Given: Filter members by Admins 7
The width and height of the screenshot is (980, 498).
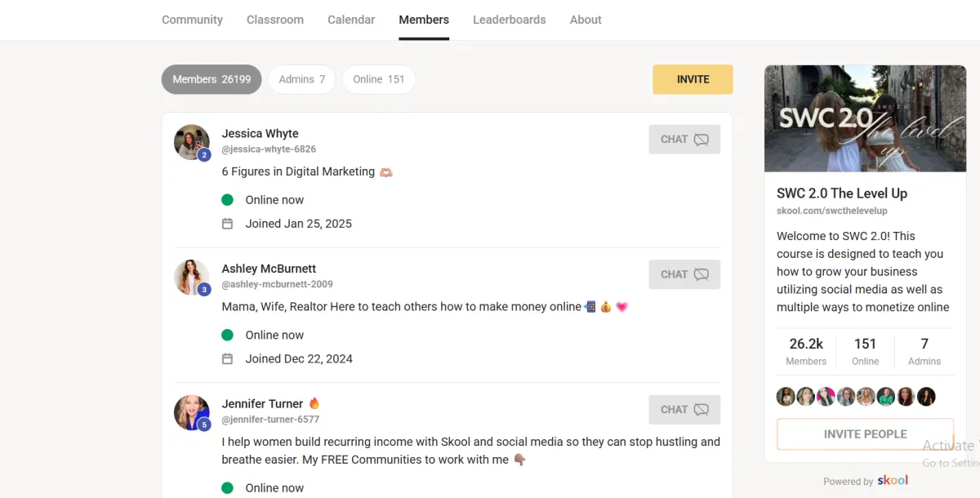Looking at the screenshot, I should [301, 79].
